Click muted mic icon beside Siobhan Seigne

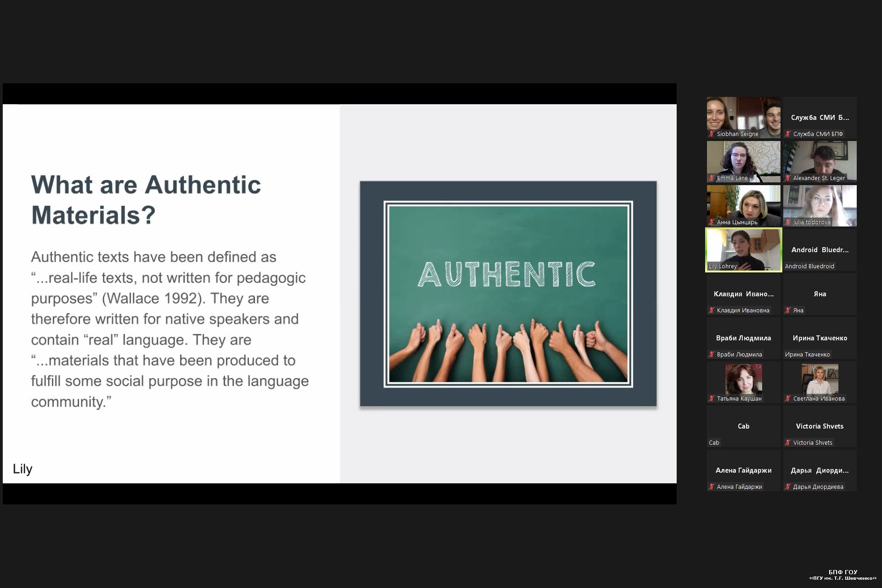tap(712, 134)
